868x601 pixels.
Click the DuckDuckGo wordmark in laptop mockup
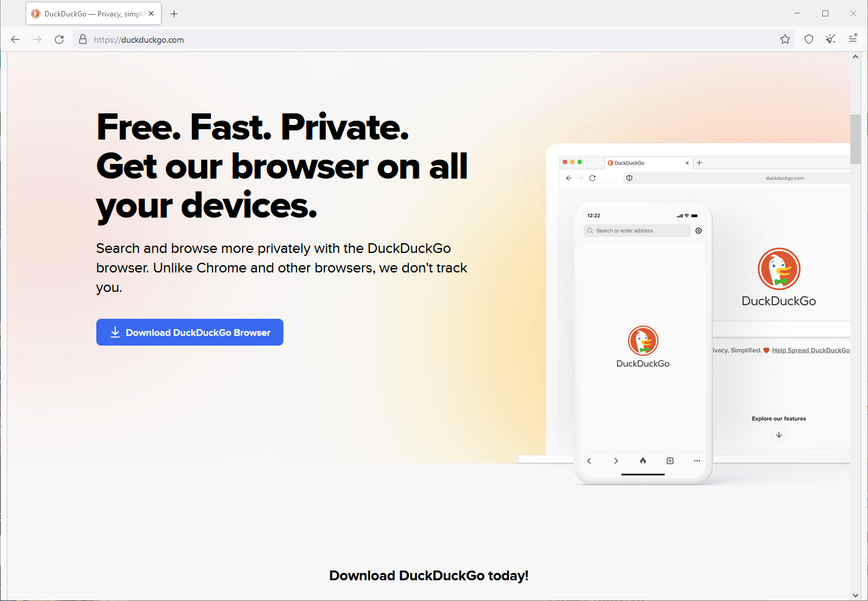779,300
